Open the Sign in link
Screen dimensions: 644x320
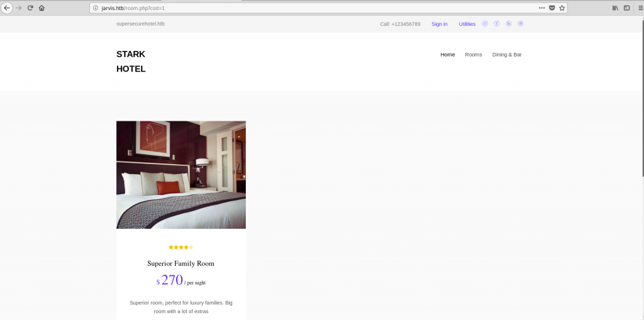click(440, 25)
